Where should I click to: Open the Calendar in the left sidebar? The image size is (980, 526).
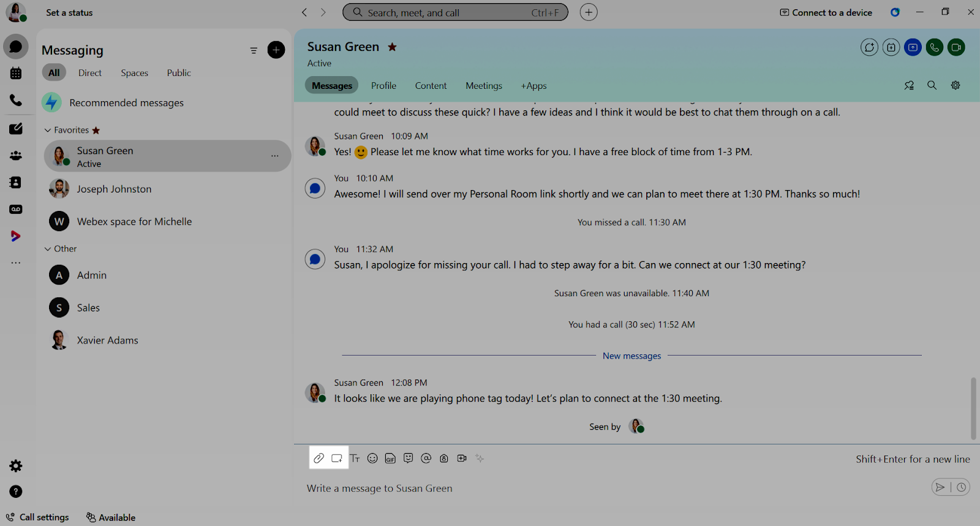click(x=16, y=73)
